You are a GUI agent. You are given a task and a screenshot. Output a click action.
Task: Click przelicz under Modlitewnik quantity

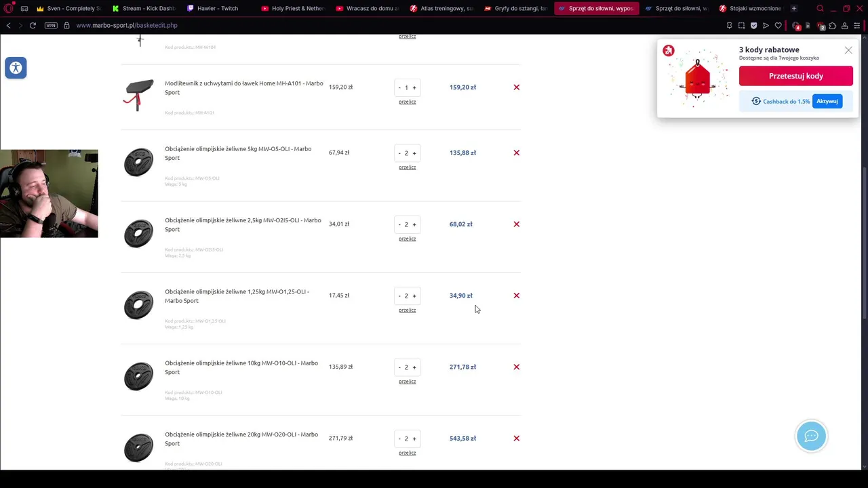tap(408, 102)
